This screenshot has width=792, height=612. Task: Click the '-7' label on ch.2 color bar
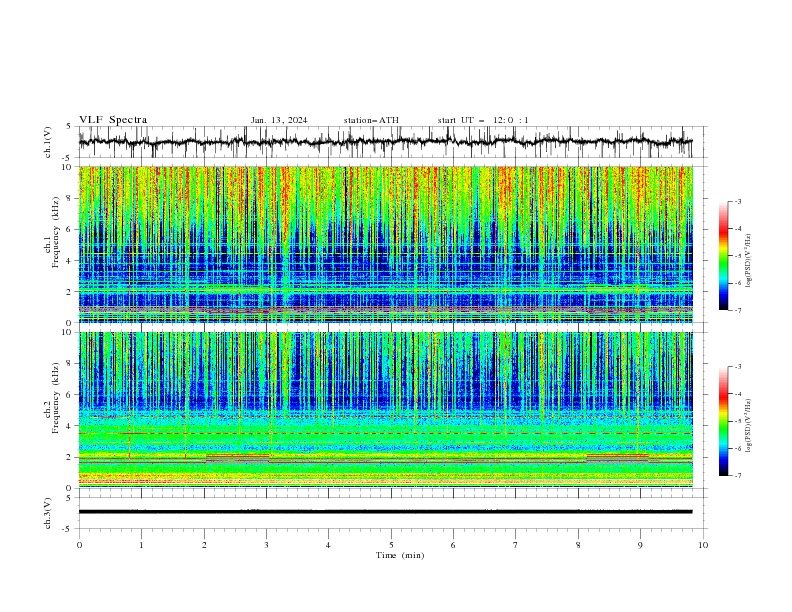click(737, 475)
